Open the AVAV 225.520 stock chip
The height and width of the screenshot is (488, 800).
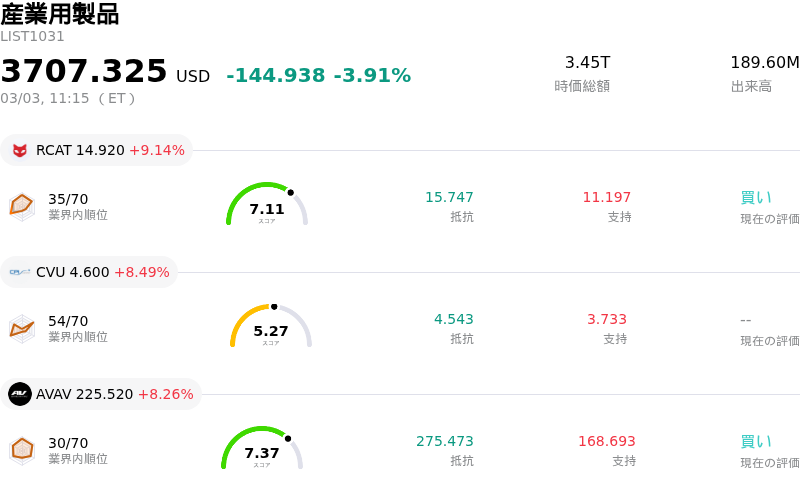coord(102,394)
